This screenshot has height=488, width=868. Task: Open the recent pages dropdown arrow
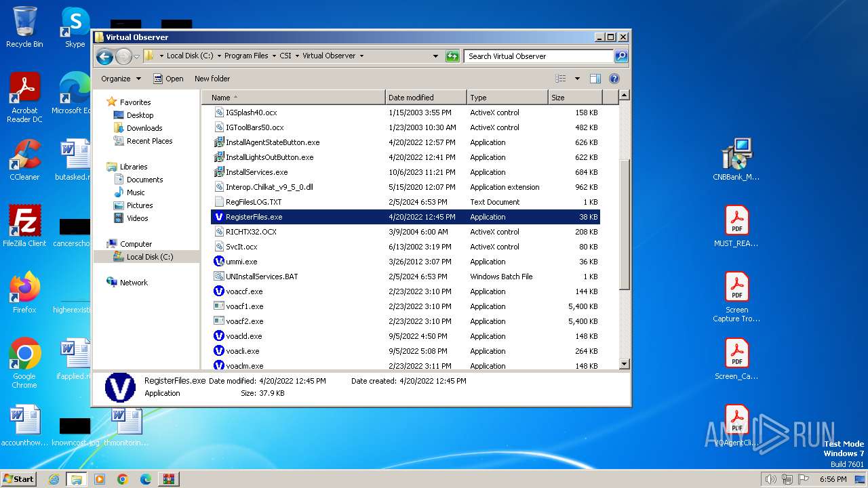pyautogui.click(x=136, y=56)
